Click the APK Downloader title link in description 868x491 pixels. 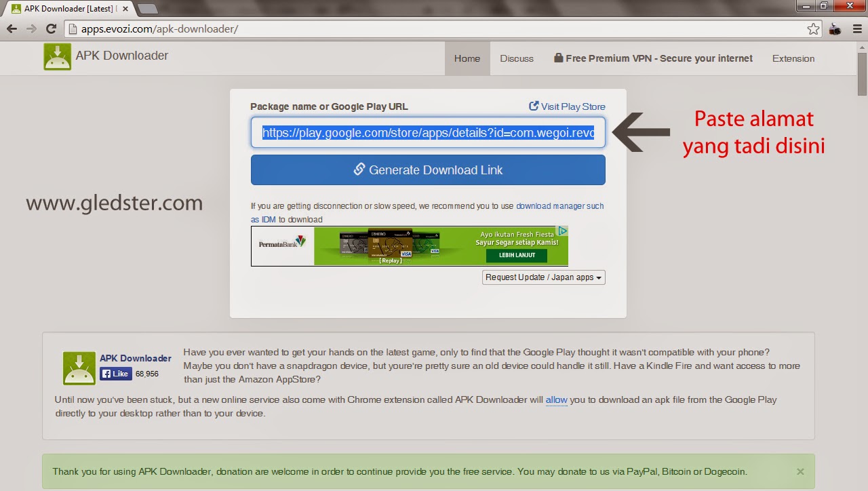pos(136,358)
